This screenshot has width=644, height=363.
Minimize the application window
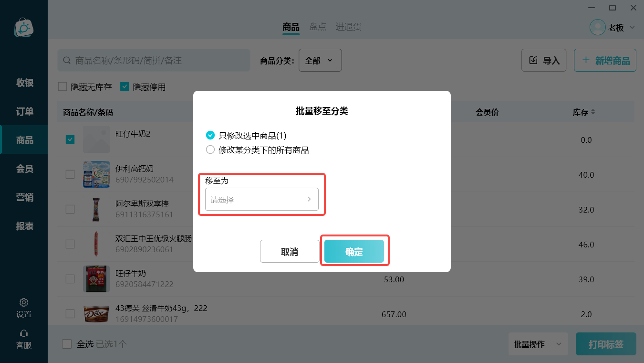(591, 8)
